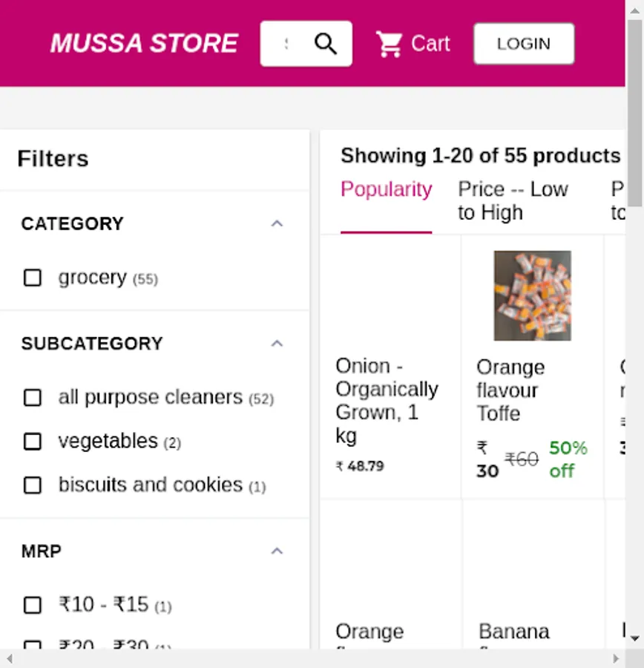This screenshot has width=644, height=668.
Task: Click the horizontal scrollbar right arrow
Action: pos(615,658)
